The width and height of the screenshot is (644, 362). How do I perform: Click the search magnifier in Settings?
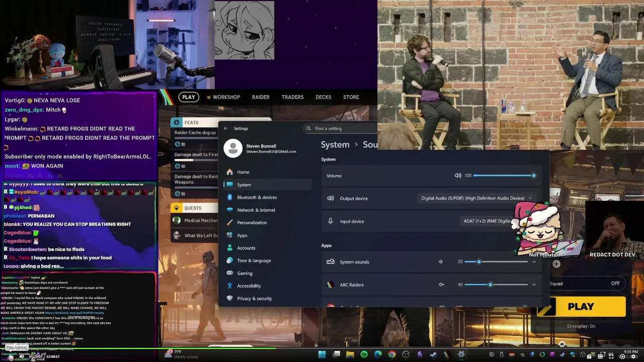pos(308,128)
